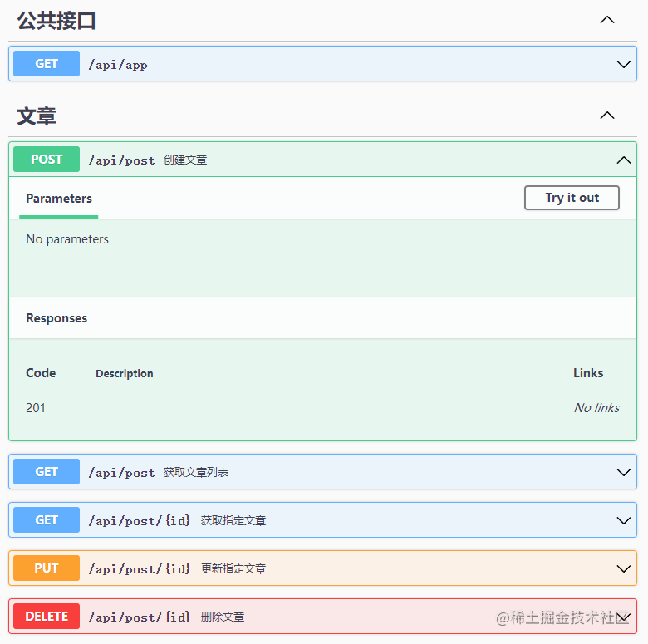Click the GET badge for /api/app
Viewport: 648px width, 644px height.
tap(47, 64)
